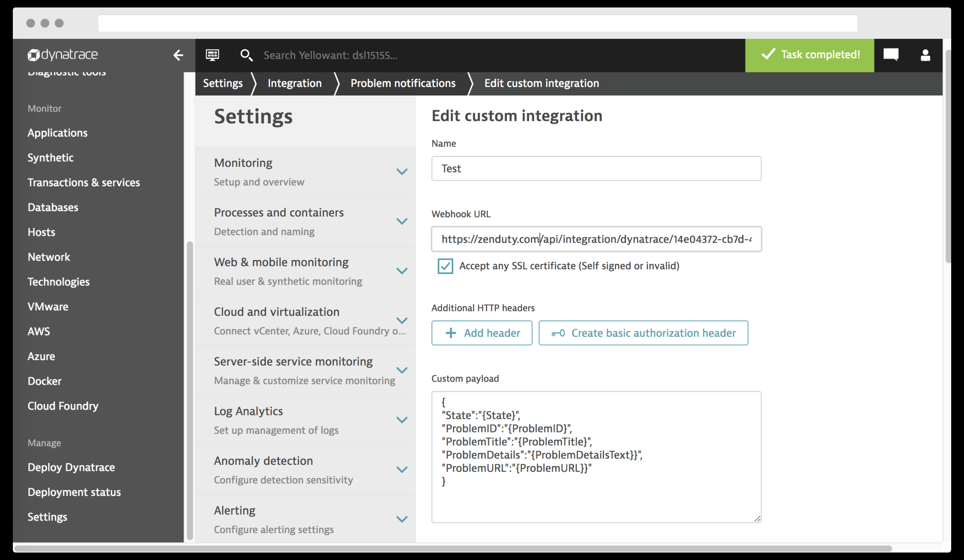Navigate to Integration breadcrumb
Image resolution: width=964 pixels, height=560 pixels.
tap(294, 83)
